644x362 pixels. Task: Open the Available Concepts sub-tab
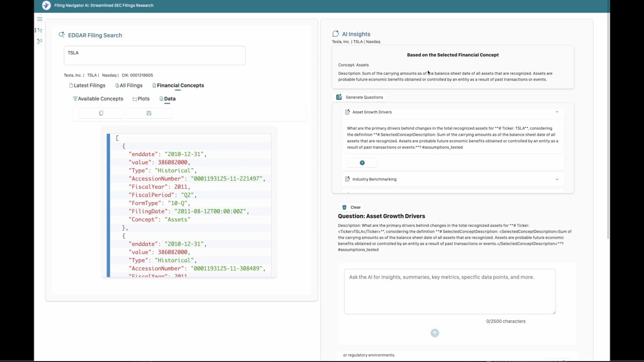point(98,99)
